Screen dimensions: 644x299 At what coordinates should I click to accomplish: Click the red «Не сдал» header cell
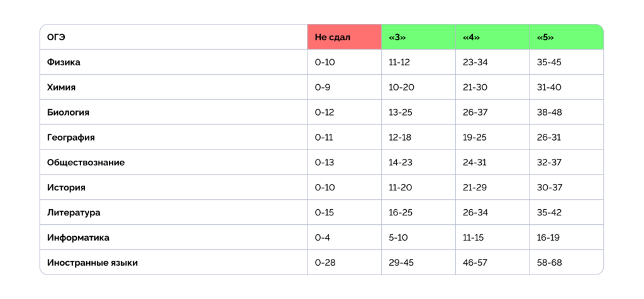344,37
